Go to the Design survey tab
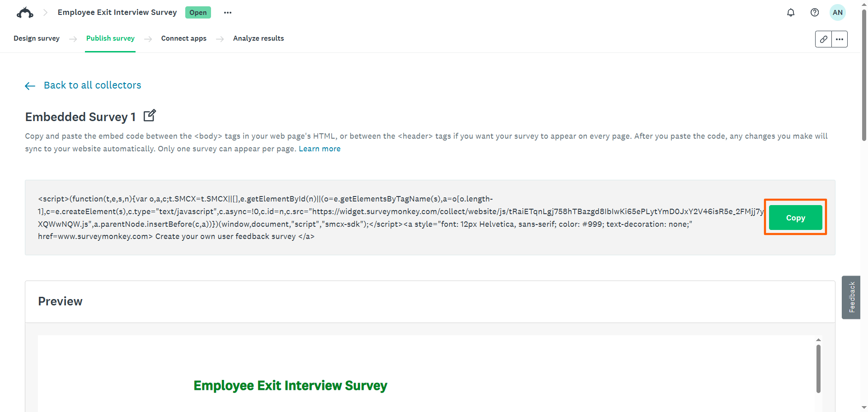The width and height of the screenshot is (868, 412). (x=37, y=38)
